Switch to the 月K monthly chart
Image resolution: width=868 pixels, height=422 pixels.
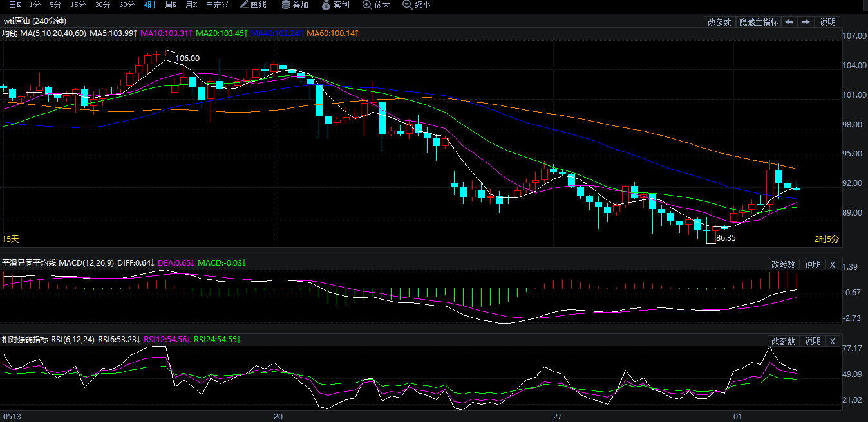(x=191, y=5)
